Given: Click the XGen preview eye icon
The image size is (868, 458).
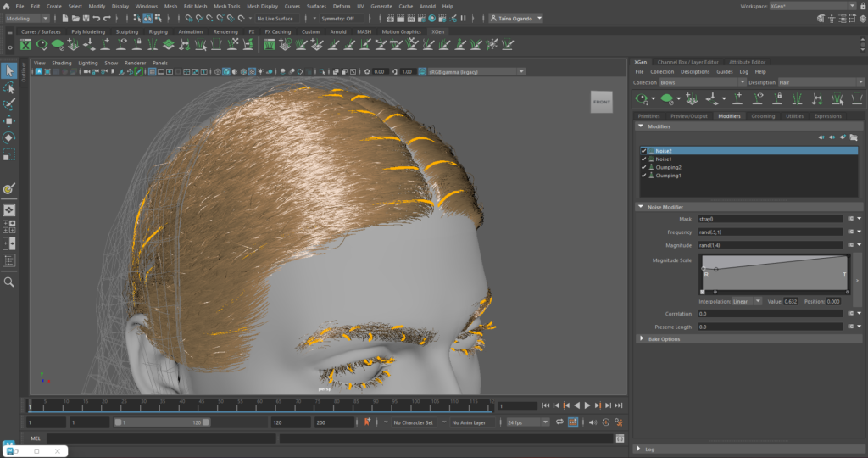Looking at the screenshot, I should tap(643, 99).
